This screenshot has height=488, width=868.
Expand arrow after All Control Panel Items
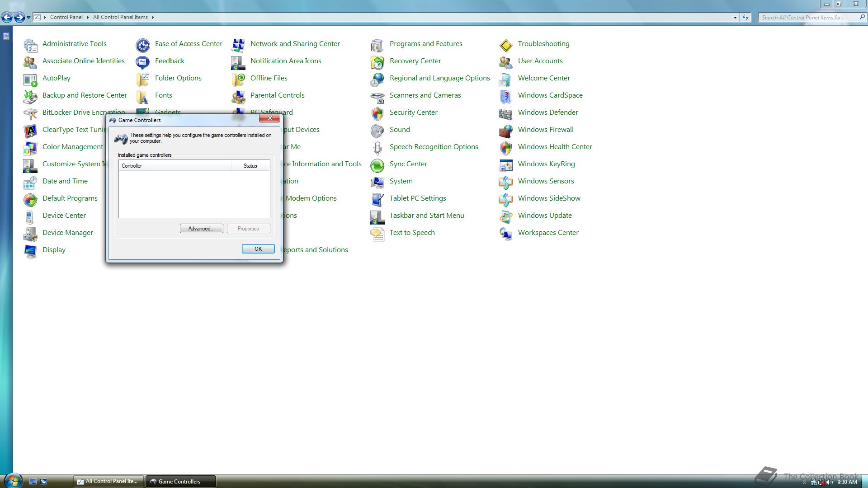(153, 17)
